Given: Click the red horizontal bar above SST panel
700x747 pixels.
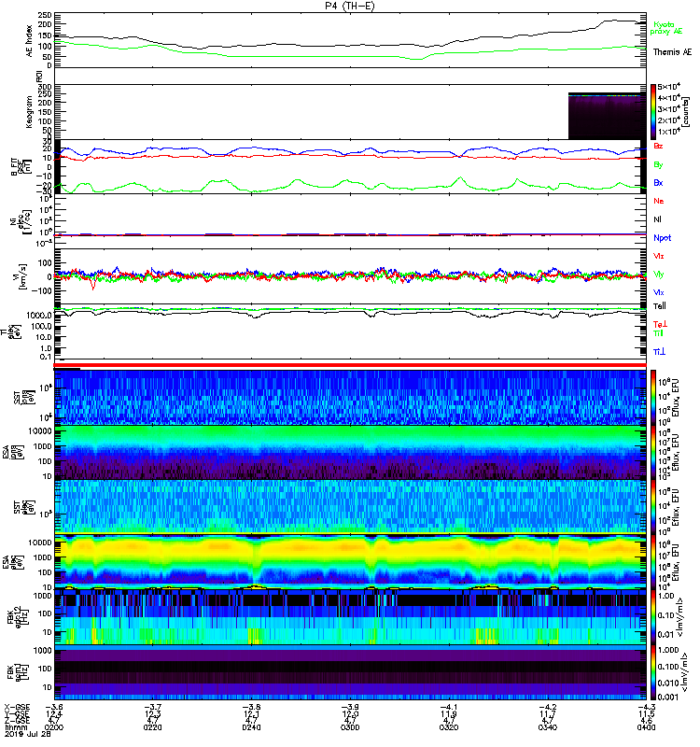Looking at the screenshot, I should [x=350, y=365].
